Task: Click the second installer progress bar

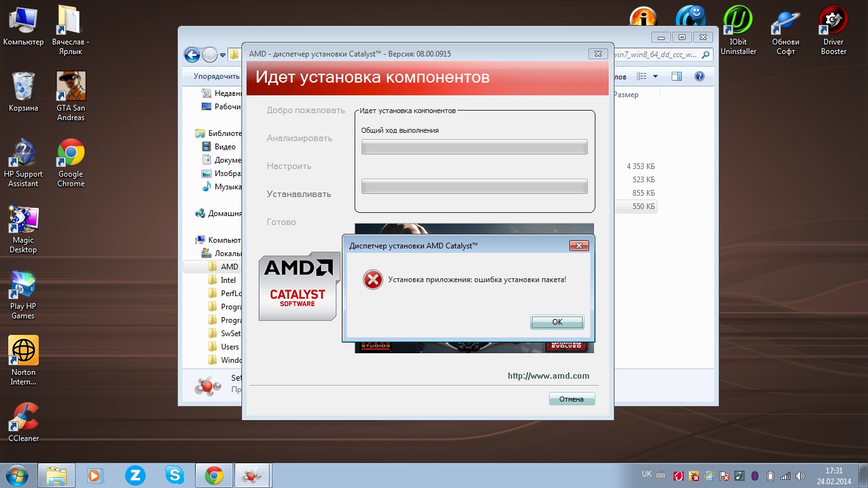Action: click(x=474, y=186)
